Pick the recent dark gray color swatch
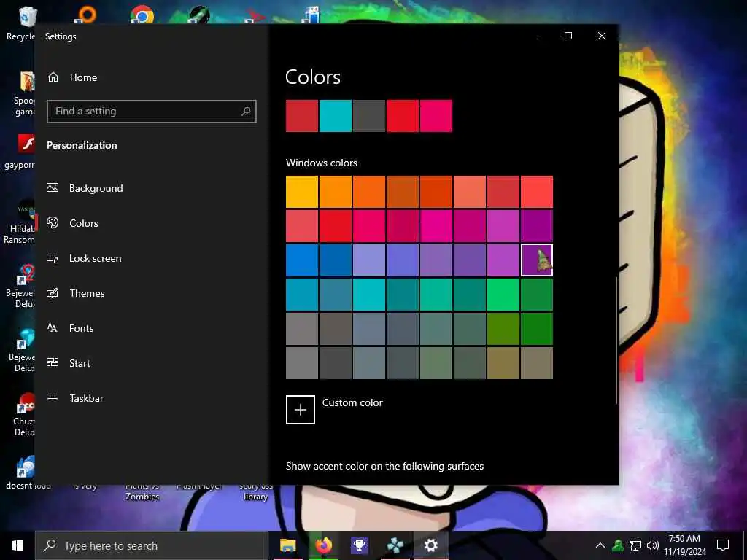Image resolution: width=747 pixels, height=560 pixels. point(369,116)
